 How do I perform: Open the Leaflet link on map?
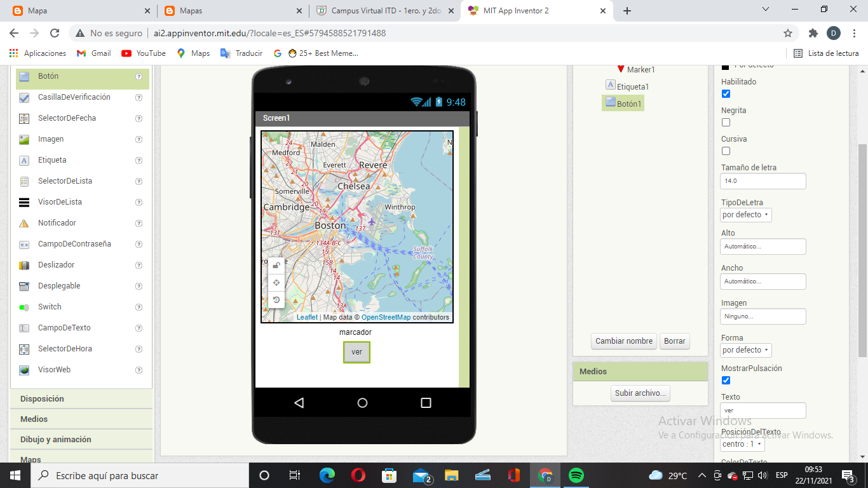pyautogui.click(x=307, y=317)
